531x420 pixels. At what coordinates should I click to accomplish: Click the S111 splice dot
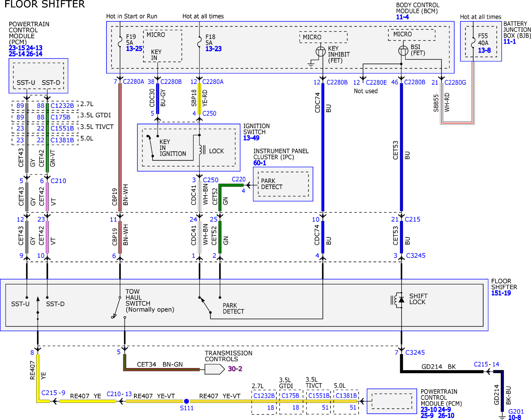[x=186, y=401]
